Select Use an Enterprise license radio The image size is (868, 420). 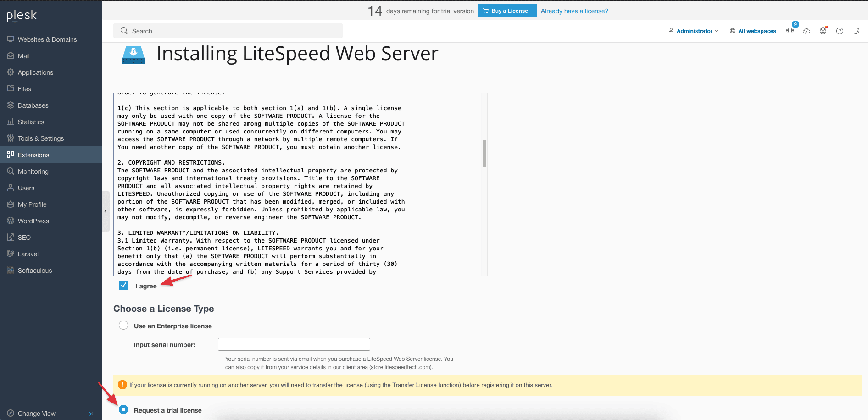point(123,326)
